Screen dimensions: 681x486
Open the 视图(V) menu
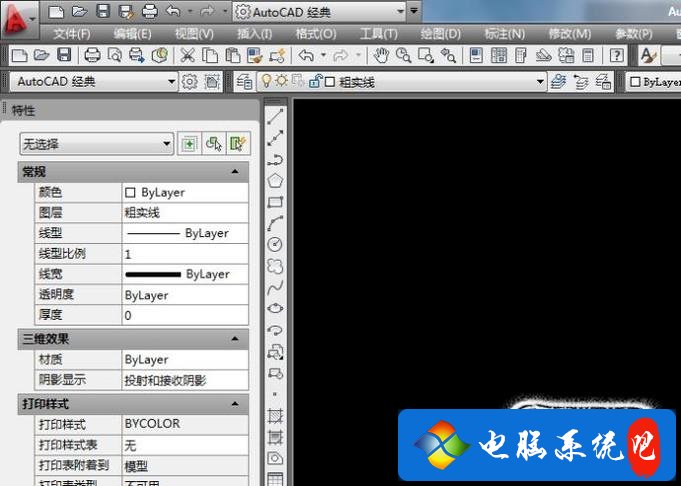pos(194,34)
